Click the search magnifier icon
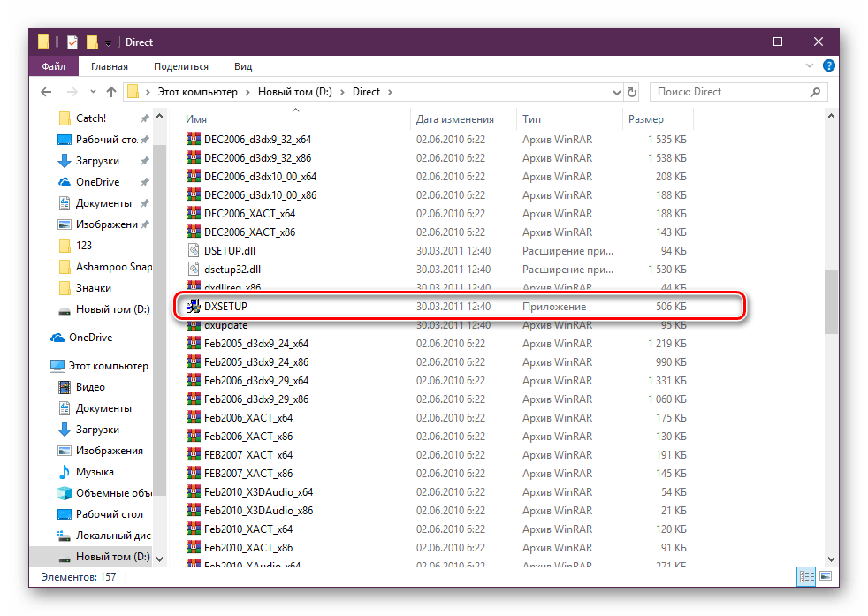The height and width of the screenshot is (616, 868). coord(815,93)
